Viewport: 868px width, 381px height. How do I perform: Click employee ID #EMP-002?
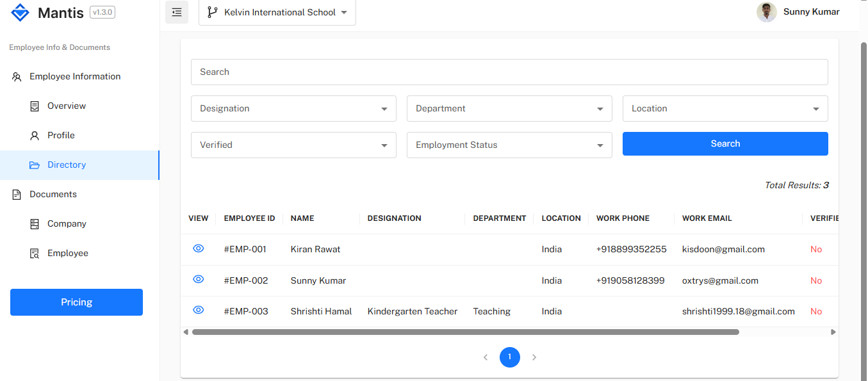246,280
